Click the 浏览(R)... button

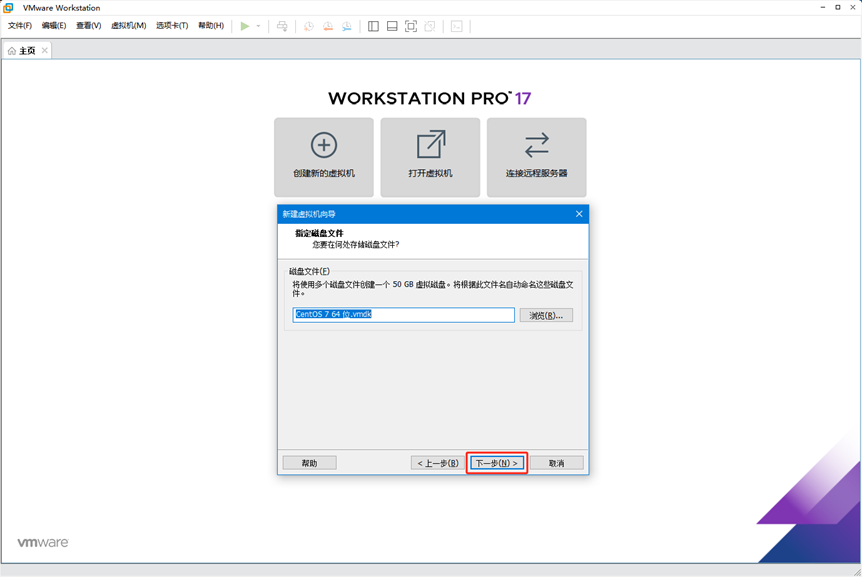tap(546, 315)
